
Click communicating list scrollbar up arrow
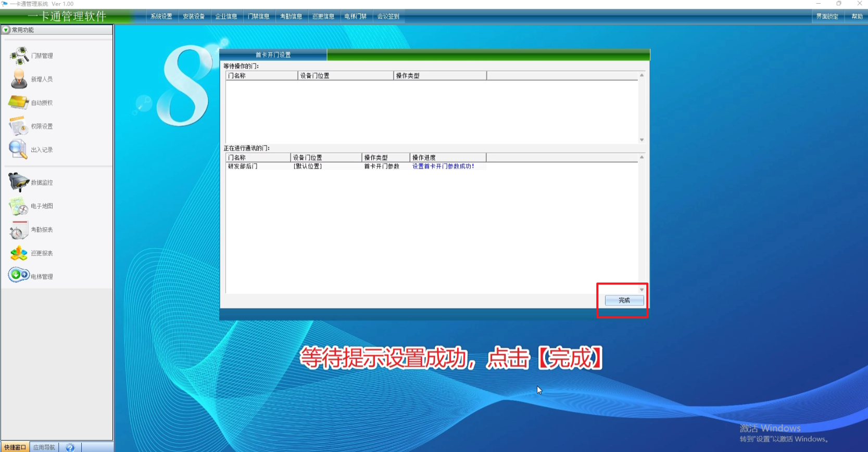tap(641, 157)
